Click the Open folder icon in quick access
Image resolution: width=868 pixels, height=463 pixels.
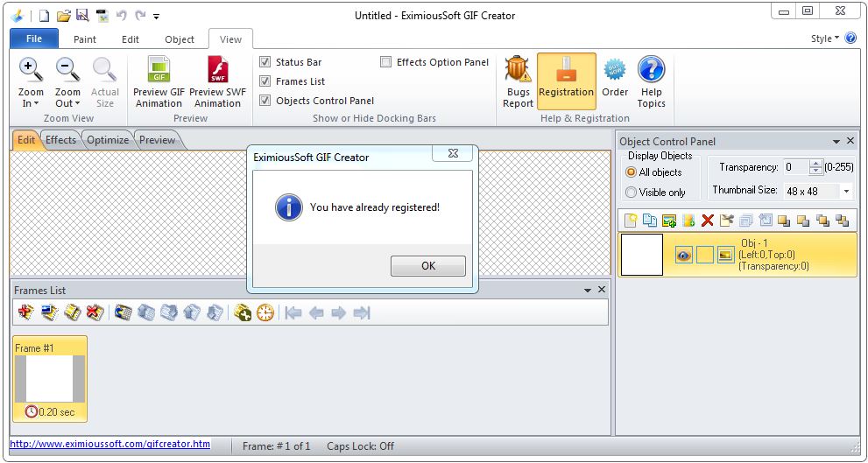coord(64,16)
